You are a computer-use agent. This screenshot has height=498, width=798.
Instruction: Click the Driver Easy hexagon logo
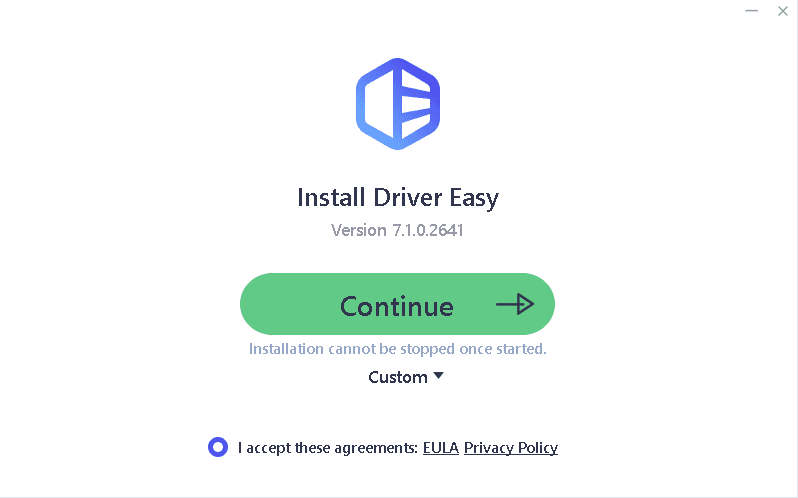point(398,104)
